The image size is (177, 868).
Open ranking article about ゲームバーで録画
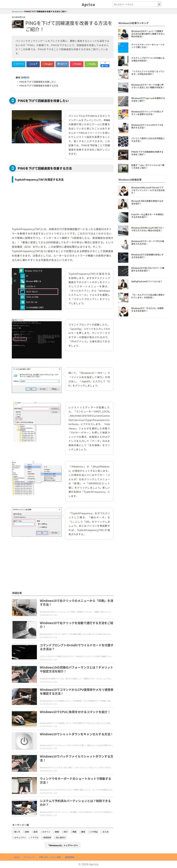pos(148,34)
